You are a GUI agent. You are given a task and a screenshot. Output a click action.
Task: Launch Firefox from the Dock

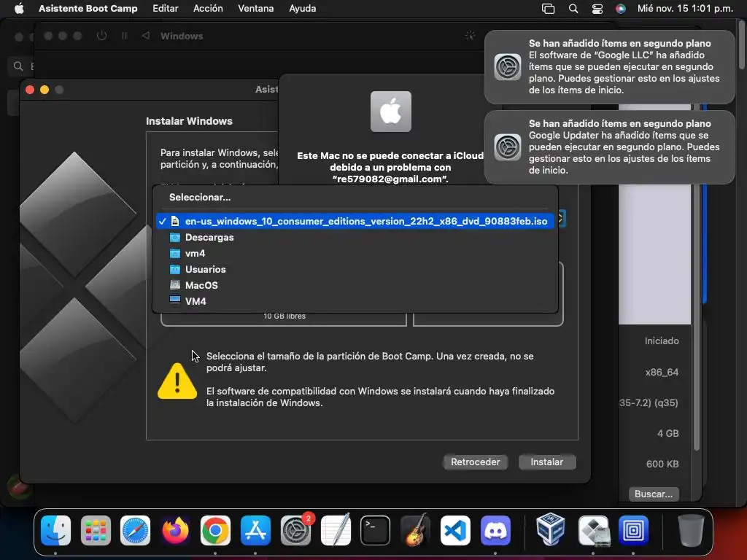(x=175, y=530)
